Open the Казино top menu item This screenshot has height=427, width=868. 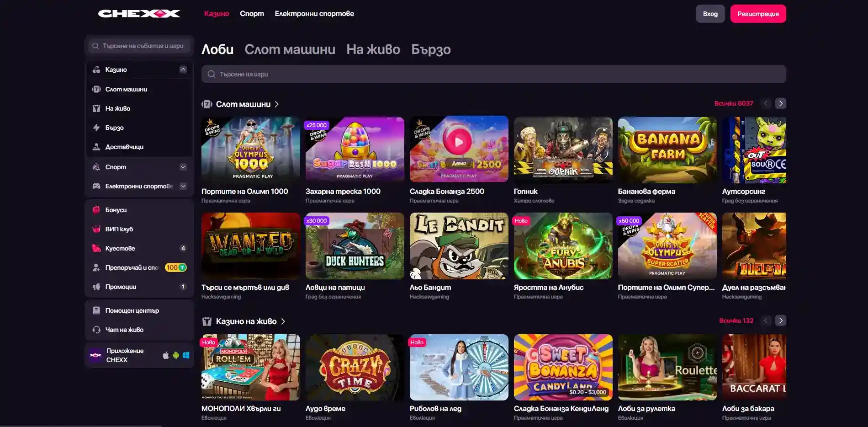pyautogui.click(x=217, y=14)
